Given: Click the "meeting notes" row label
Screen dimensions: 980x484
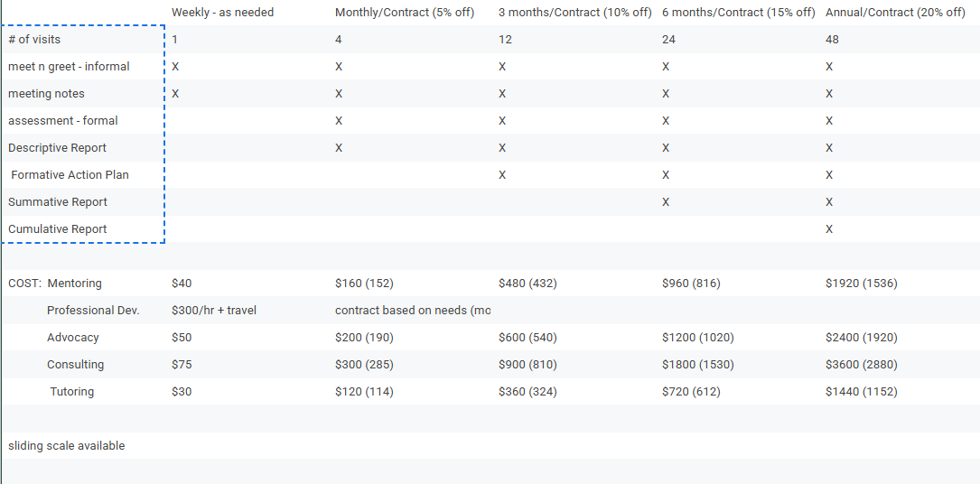Looking at the screenshot, I should [x=46, y=94].
